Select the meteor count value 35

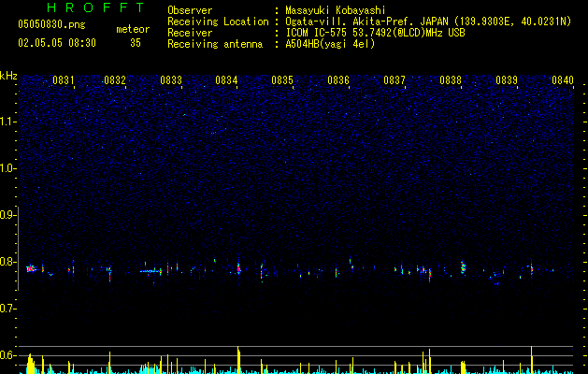[x=136, y=43]
